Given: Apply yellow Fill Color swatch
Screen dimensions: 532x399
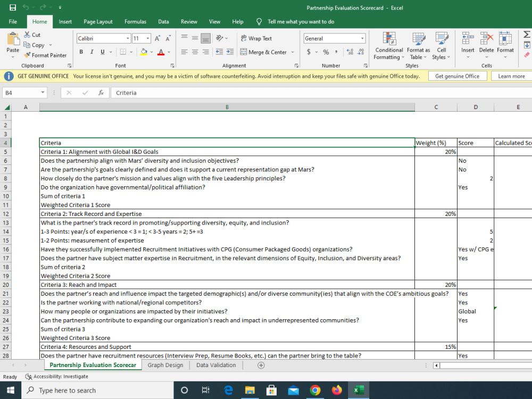Looking at the screenshot, I should point(144,52).
